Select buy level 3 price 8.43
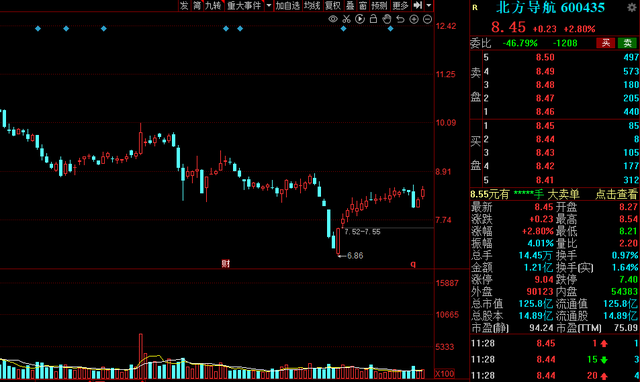Viewport: 640px width, 382px height. pyautogui.click(x=545, y=153)
